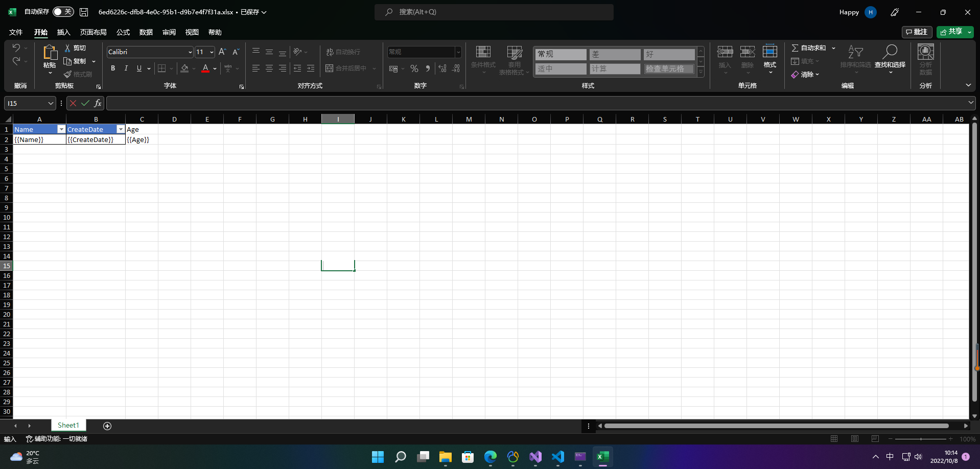Toggle bold formatting
The height and width of the screenshot is (469, 980).
click(112, 68)
